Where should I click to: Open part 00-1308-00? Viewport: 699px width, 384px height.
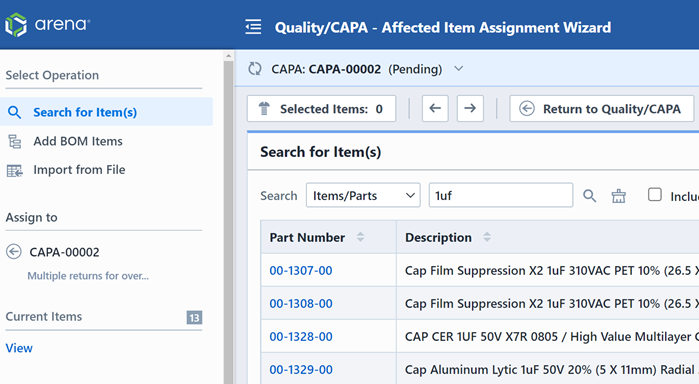(x=301, y=304)
